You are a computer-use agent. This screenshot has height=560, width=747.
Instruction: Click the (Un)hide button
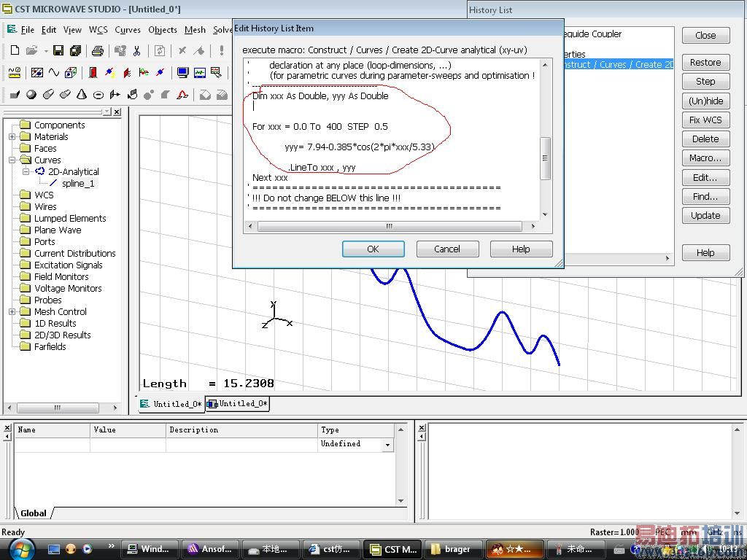[705, 101]
